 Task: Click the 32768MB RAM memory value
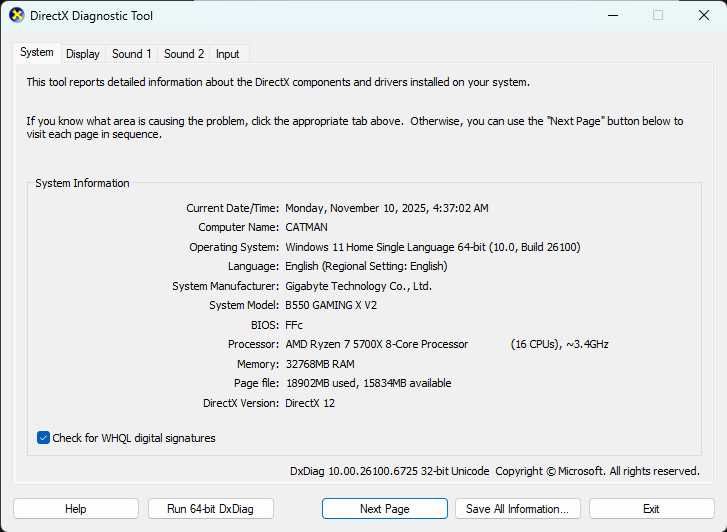click(x=320, y=364)
